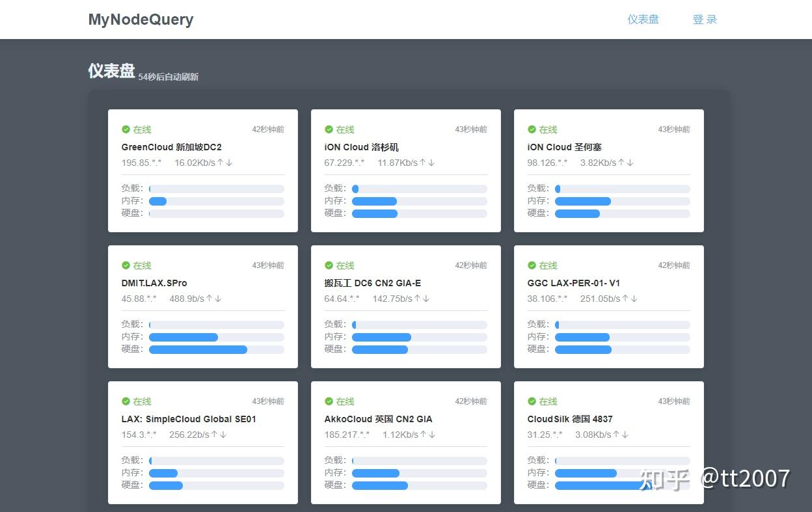Click the online dot on GGC LAX-PER-01- V1 card
The image size is (812, 512).
pyautogui.click(x=532, y=265)
